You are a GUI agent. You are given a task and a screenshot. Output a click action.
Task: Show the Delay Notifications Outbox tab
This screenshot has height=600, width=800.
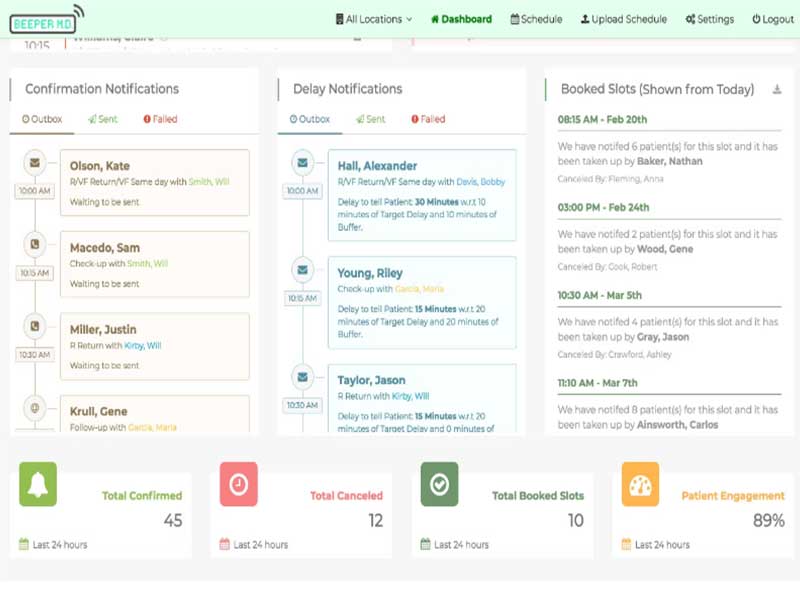[310, 119]
